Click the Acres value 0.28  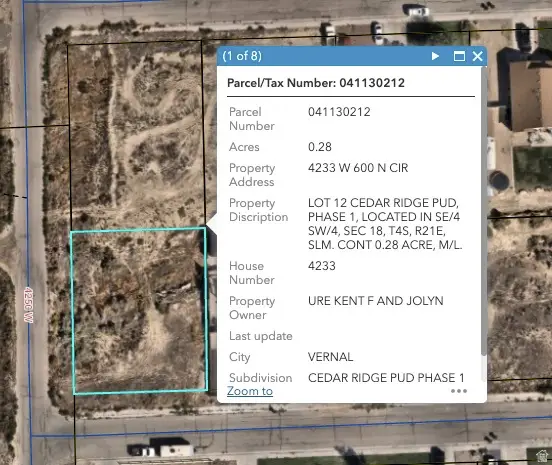click(320, 146)
